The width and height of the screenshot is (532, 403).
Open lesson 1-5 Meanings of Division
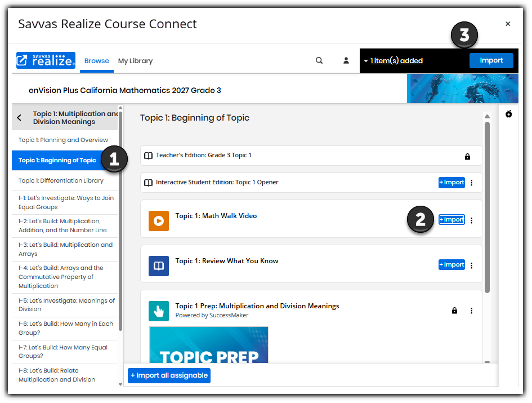pyautogui.click(x=65, y=305)
